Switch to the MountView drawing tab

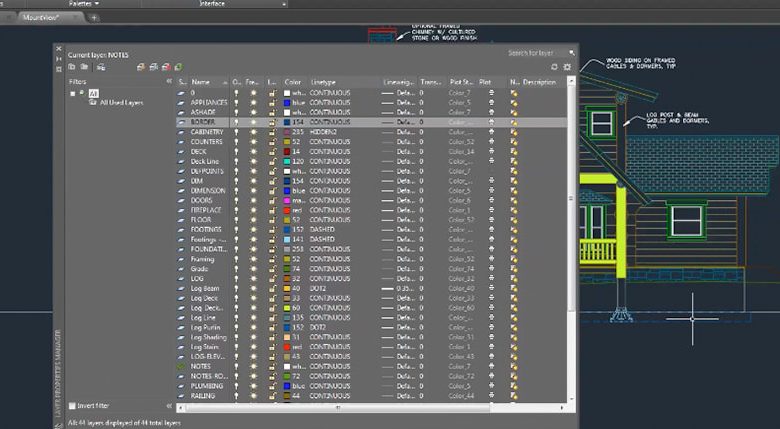[x=41, y=18]
